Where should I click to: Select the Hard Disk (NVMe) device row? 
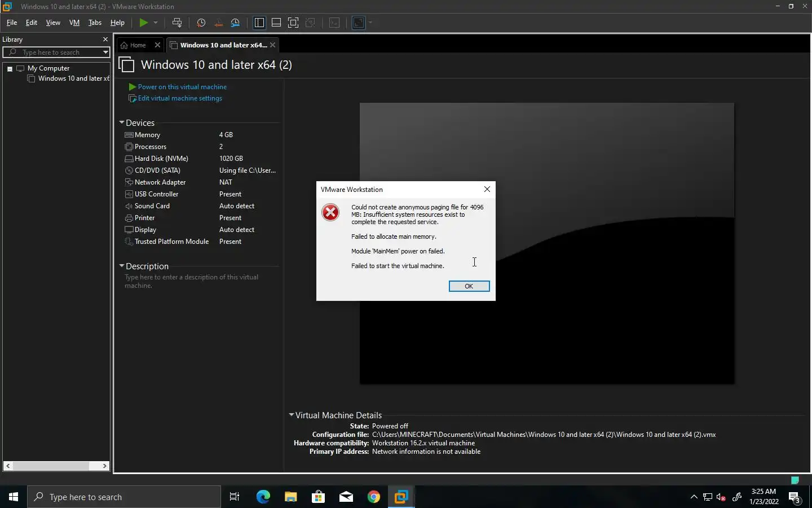[x=200, y=159]
